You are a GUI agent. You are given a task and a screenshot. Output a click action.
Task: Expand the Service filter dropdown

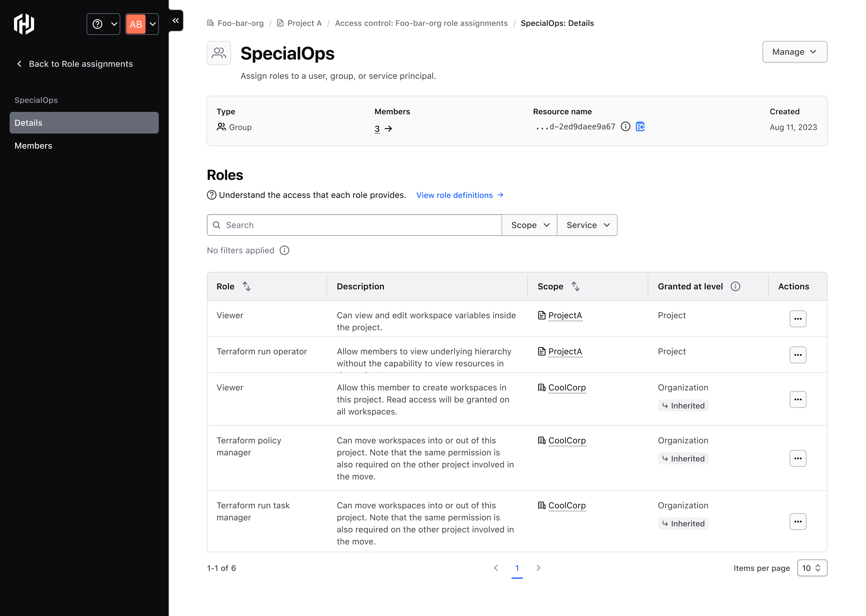coord(587,225)
